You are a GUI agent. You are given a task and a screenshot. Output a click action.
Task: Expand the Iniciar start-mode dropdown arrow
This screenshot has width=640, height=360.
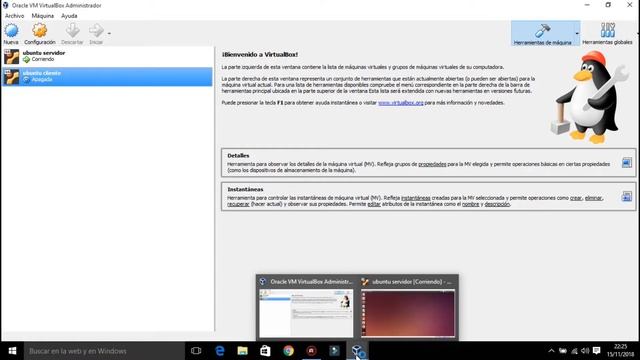coord(109,33)
